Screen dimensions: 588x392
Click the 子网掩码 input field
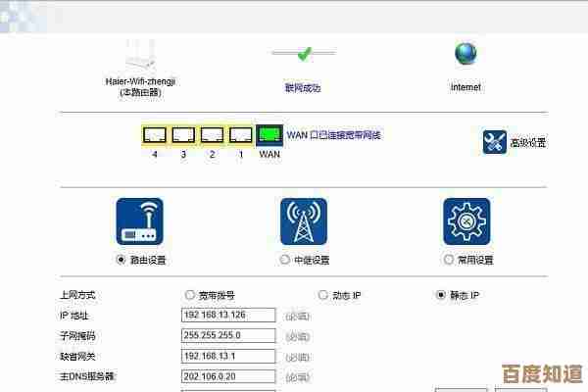pyautogui.click(x=230, y=335)
